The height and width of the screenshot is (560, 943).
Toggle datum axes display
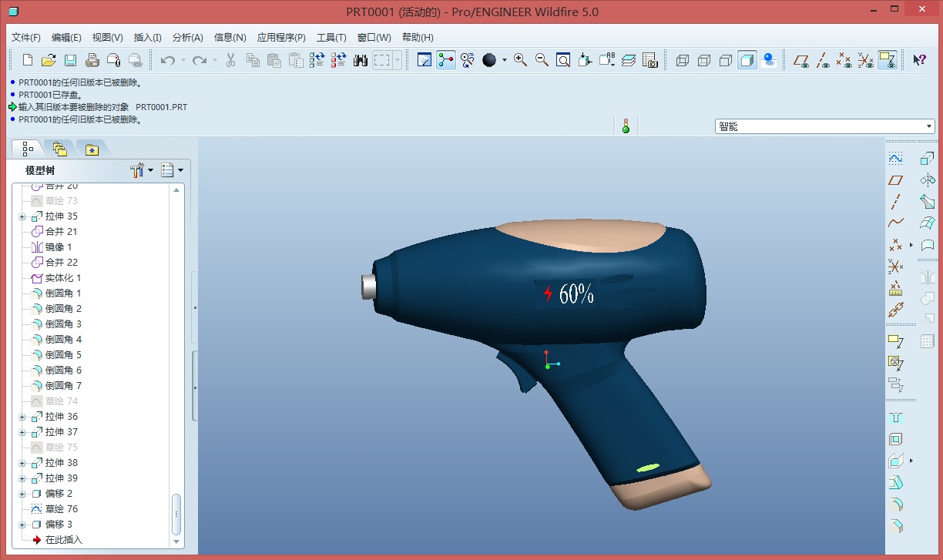pyautogui.click(x=824, y=60)
